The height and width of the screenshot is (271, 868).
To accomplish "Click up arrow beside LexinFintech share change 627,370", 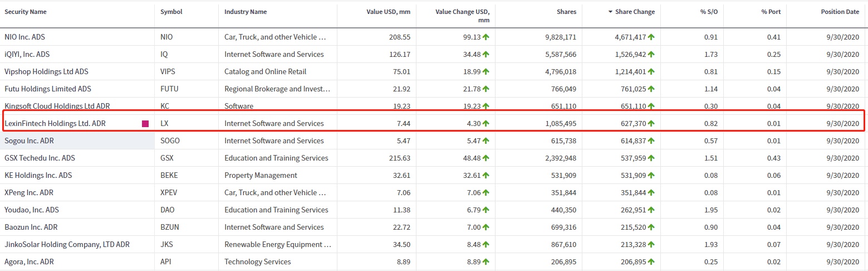I will 651,124.
